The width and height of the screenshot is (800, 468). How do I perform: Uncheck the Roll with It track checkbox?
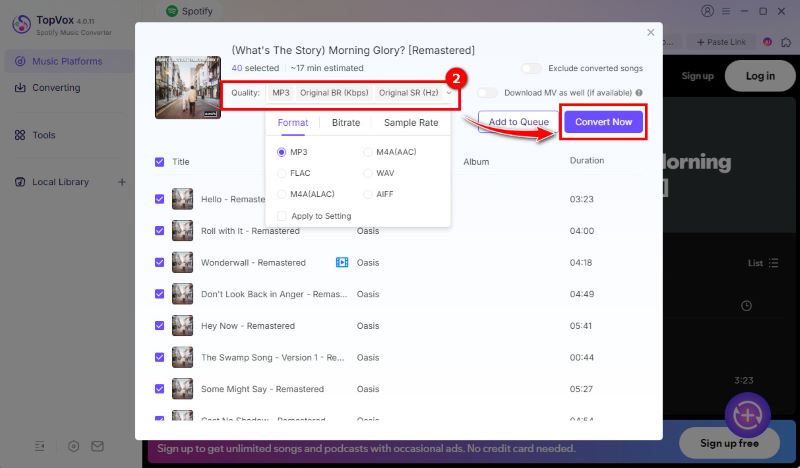pyautogui.click(x=160, y=231)
